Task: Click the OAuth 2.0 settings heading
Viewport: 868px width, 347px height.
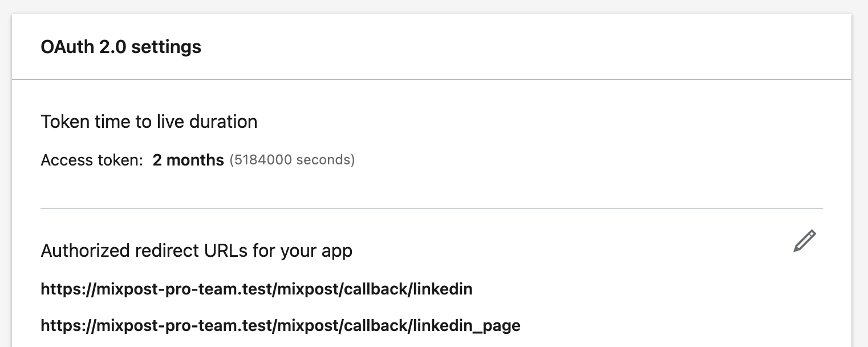Action: tap(121, 47)
